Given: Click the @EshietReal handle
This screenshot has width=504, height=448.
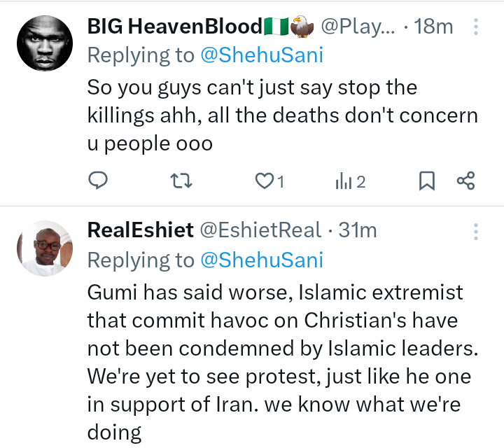Looking at the screenshot, I should [x=261, y=230].
